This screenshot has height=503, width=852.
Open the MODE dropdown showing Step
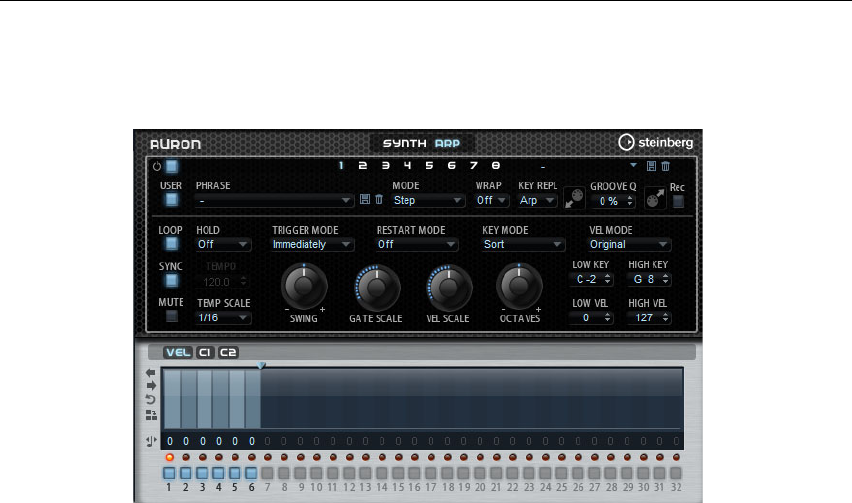pyautogui.click(x=428, y=200)
